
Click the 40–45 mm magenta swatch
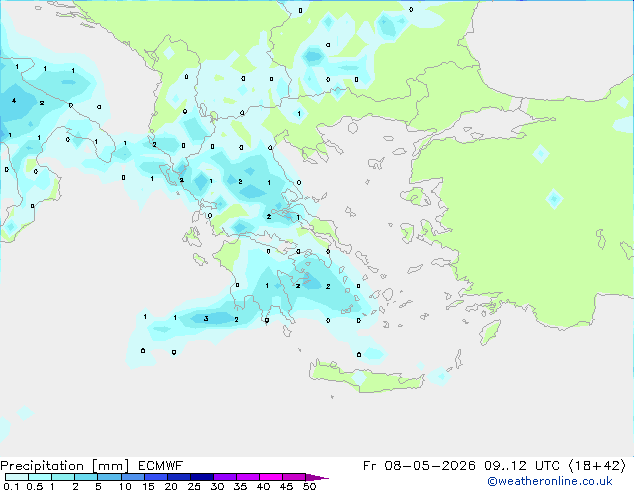click(x=271, y=477)
